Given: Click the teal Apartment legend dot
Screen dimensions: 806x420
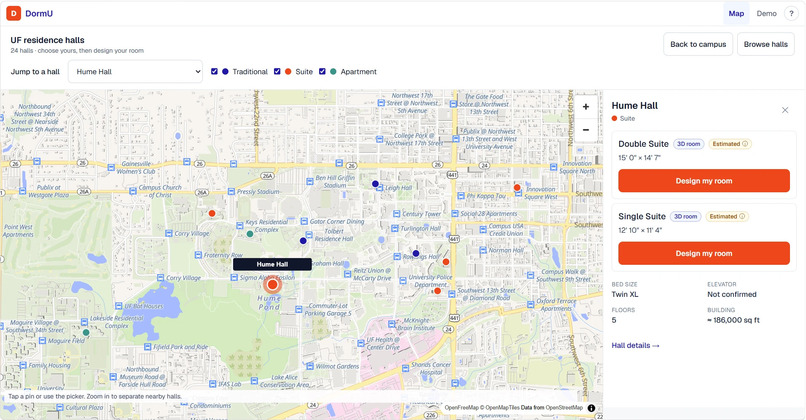Looking at the screenshot, I should pyautogui.click(x=333, y=71).
